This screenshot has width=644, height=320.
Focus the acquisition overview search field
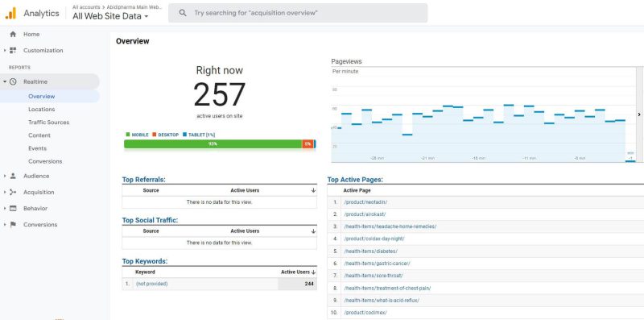coord(298,13)
